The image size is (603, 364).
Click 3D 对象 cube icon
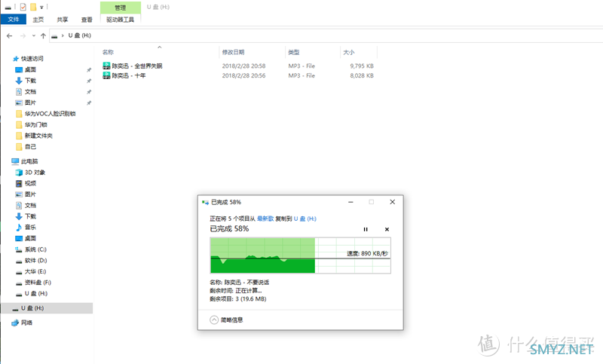click(x=19, y=172)
